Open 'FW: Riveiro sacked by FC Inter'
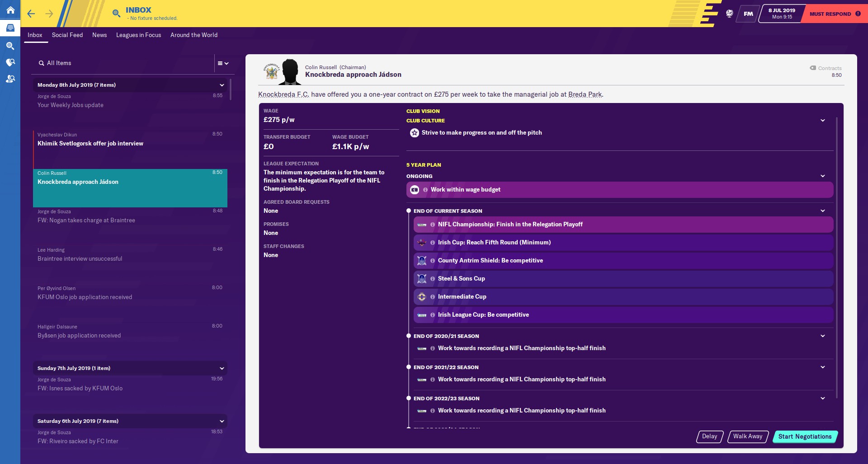Image resolution: width=868 pixels, height=464 pixels. [130, 441]
